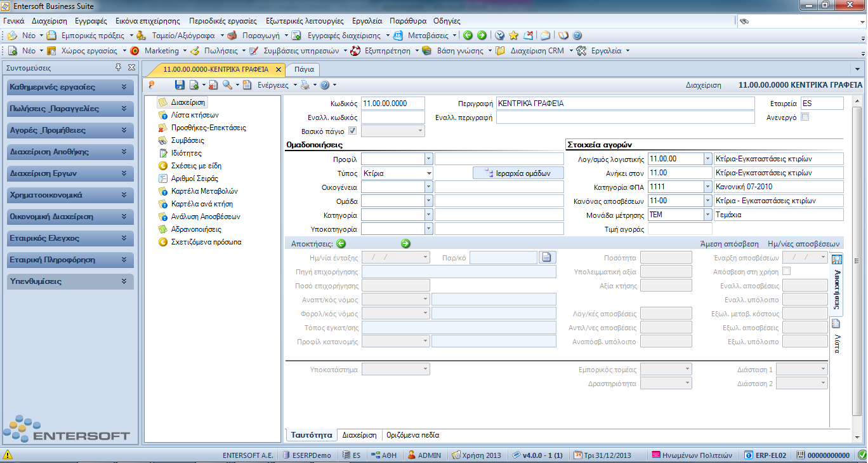This screenshot has height=463, width=868.
Task: Open the Marketing toolbar menu
Action: (x=159, y=50)
